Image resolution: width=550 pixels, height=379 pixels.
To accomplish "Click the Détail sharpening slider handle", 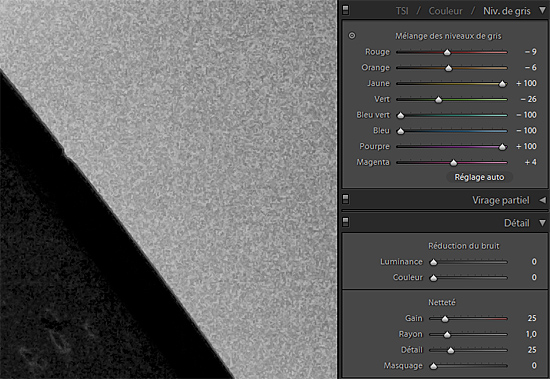I will tap(451, 350).
